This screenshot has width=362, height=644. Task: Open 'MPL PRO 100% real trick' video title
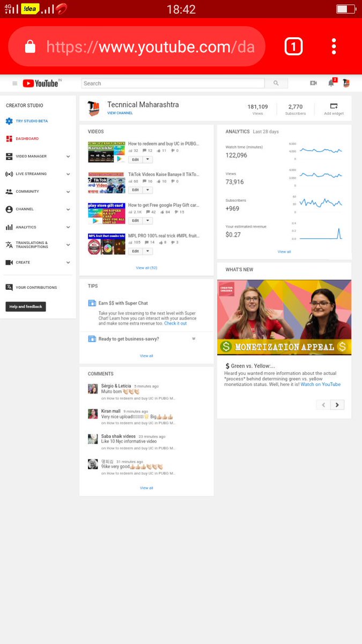(x=164, y=236)
